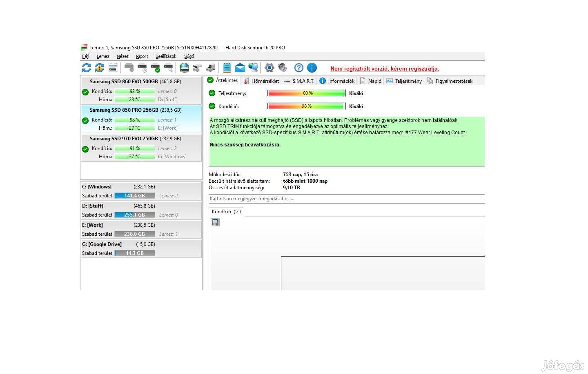
Task: Switch to the Figyelmeztetések tab
Action: pos(450,81)
